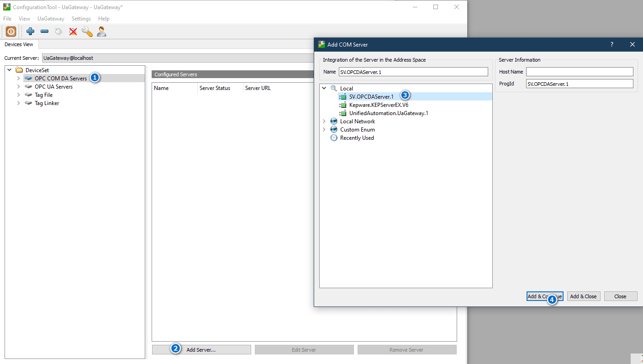Click the green Kepware.KEPServerEX.V6 server icon
The width and height of the screenshot is (643, 364).
(343, 105)
